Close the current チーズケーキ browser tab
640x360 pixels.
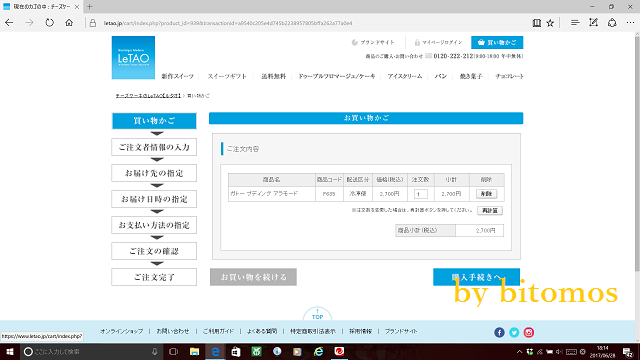pos(77,7)
